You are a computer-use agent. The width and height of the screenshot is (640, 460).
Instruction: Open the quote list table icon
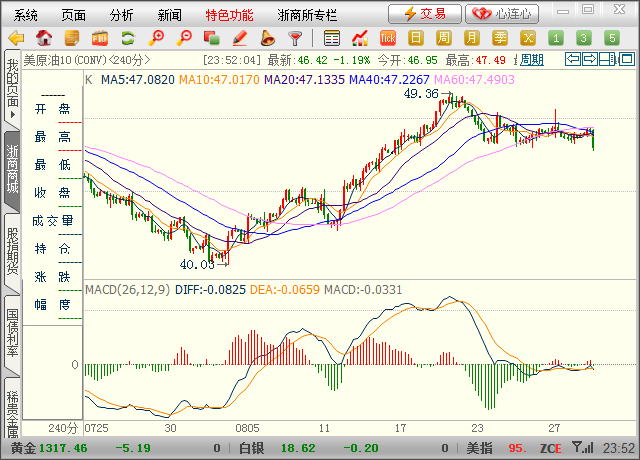pos(332,38)
